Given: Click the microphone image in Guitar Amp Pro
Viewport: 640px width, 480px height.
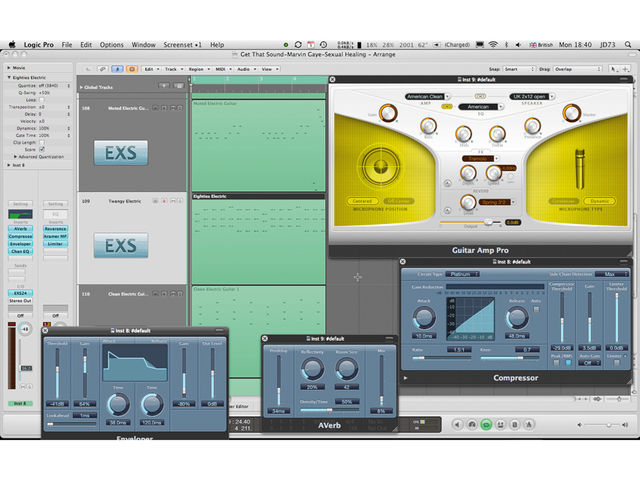Looking at the screenshot, I should [x=580, y=169].
